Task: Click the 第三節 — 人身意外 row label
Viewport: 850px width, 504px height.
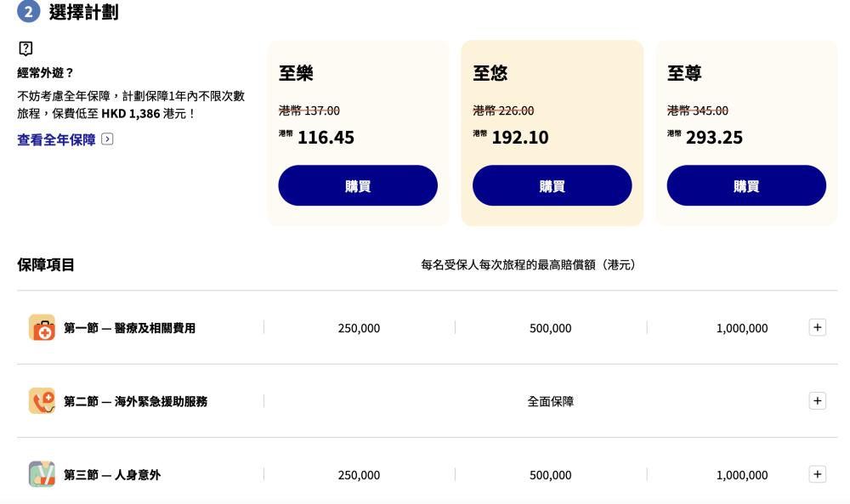Action: 112,475
